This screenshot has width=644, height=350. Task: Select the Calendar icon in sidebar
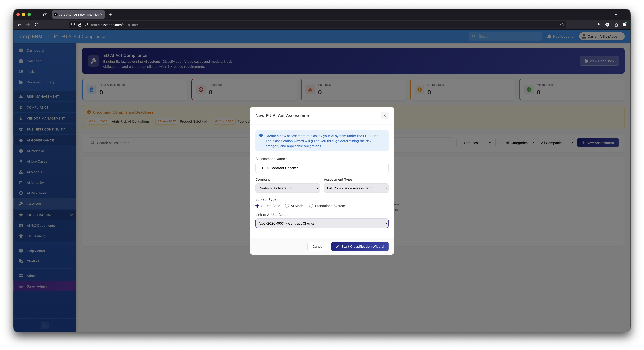coord(21,61)
